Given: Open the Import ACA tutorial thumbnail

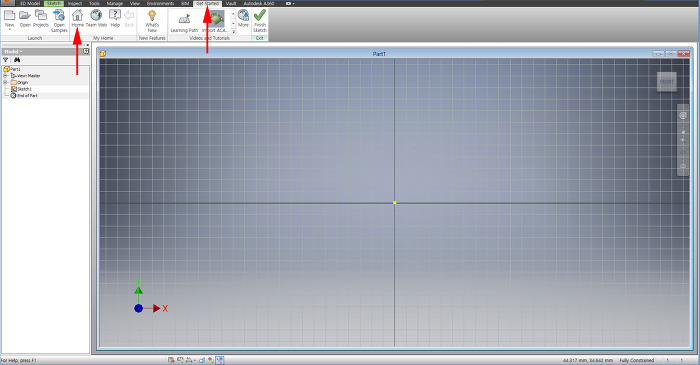Looking at the screenshot, I should tap(217, 19).
